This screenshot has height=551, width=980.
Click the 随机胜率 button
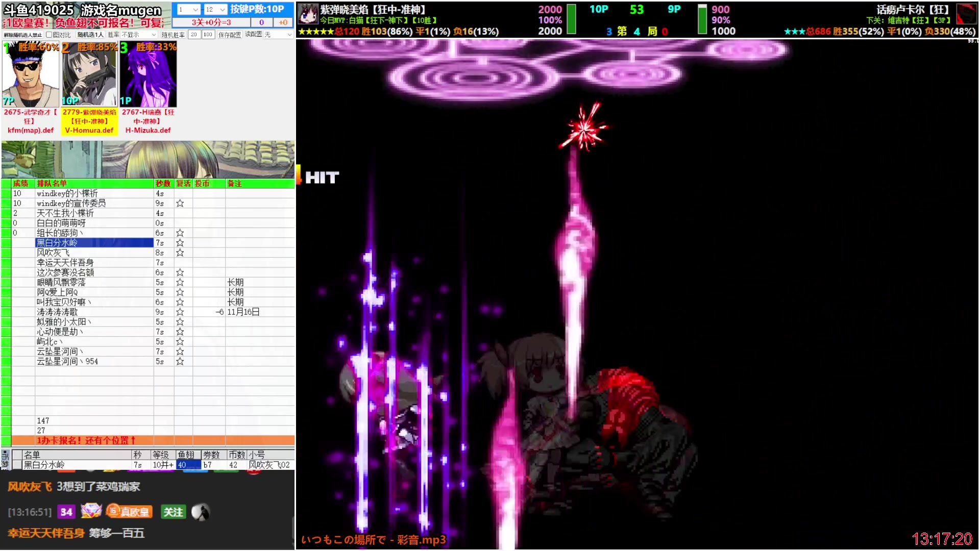coord(173,35)
